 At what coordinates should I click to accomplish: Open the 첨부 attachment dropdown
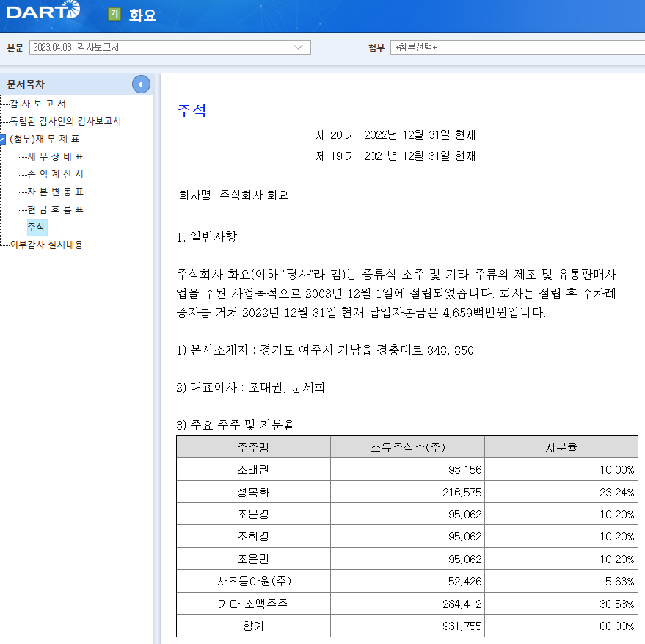pyautogui.click(x=517, y=47)
